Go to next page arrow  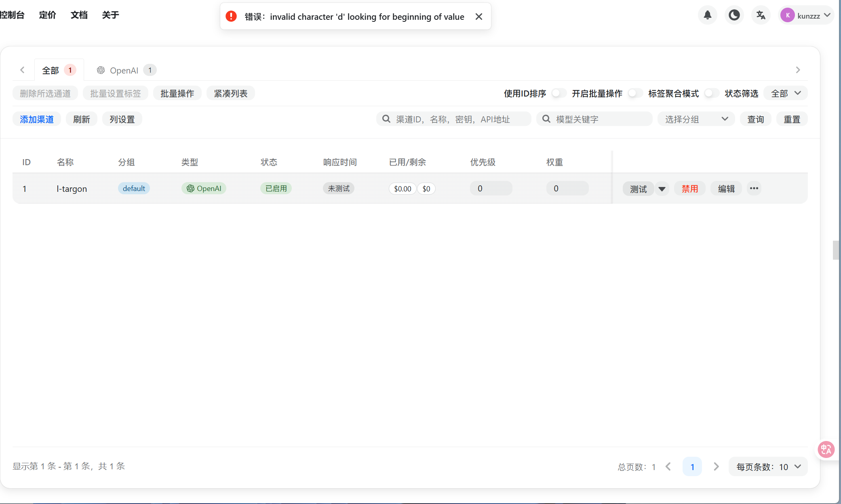point(716,466)
